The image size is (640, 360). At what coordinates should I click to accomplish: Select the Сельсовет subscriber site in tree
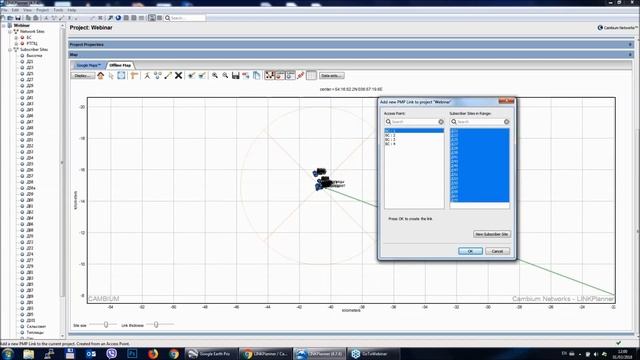tap(36, 327)
